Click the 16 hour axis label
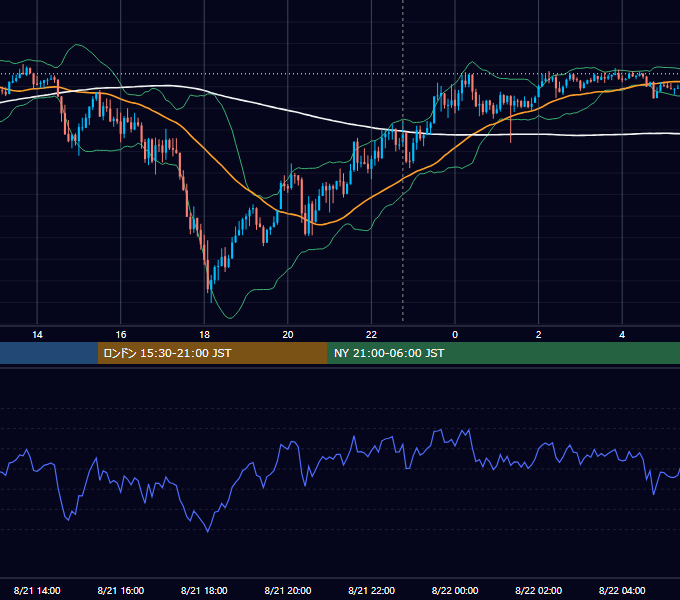680x600 pixels. click(121, 335)
